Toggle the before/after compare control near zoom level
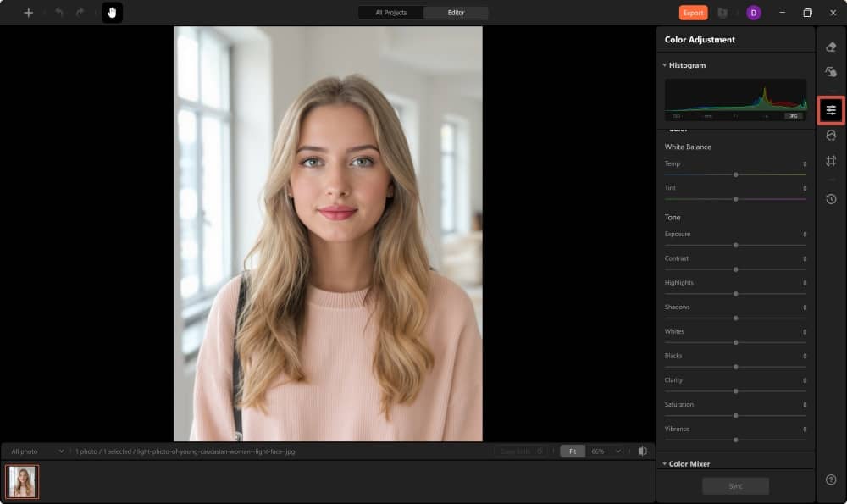Image resolution: width=847 pixels, height=504 pixels. [x=645, y=451]
